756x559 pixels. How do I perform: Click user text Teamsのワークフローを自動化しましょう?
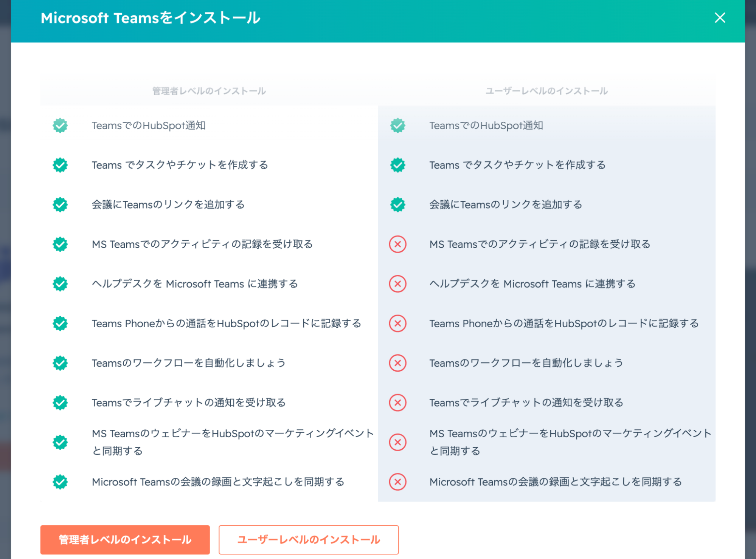(526, 363)
